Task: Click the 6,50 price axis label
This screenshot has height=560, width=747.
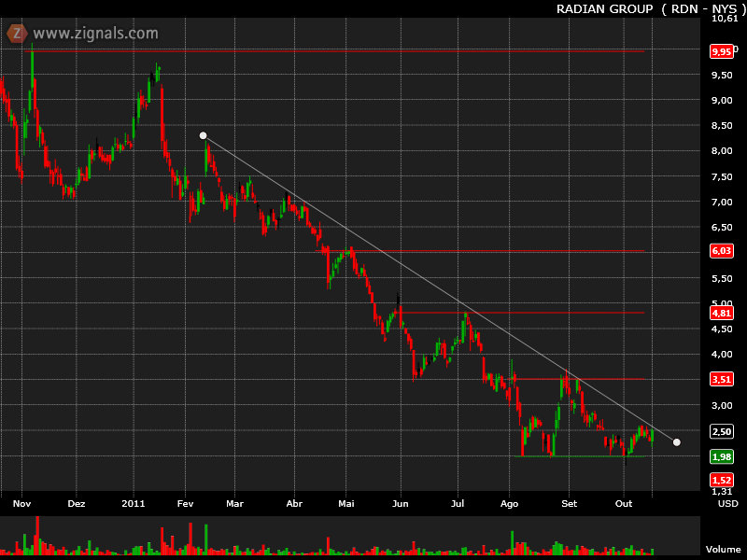Action: 722,227
